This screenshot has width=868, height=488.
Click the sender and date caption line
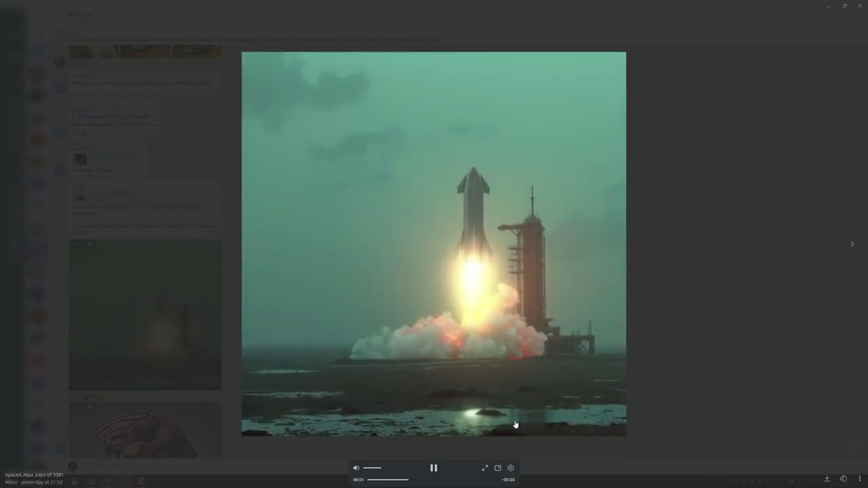pos(34,482)
